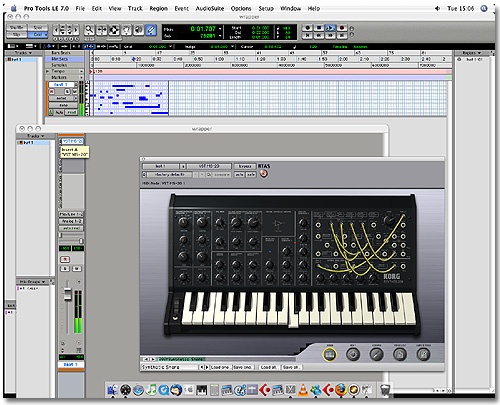Select the Trimmer tool
Image resolution: width=500 pixels, height=405 pixels.
click(x=101, y=30)
